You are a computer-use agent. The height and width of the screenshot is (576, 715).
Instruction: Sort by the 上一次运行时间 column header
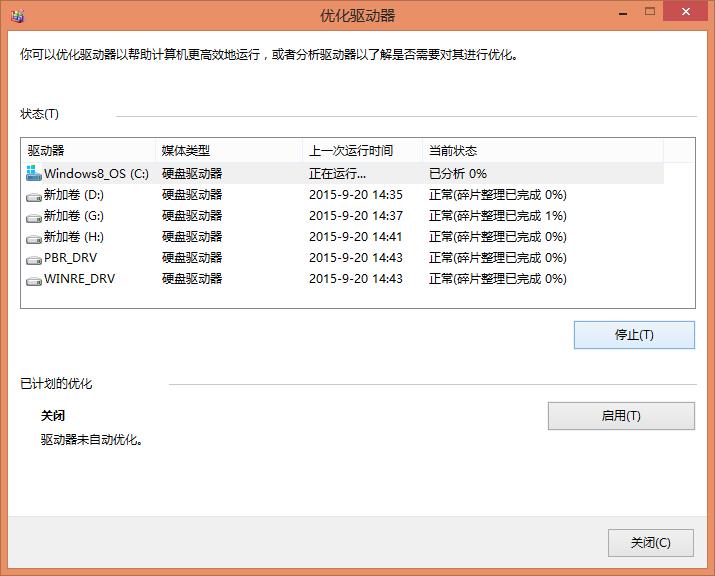coord(363,150)
